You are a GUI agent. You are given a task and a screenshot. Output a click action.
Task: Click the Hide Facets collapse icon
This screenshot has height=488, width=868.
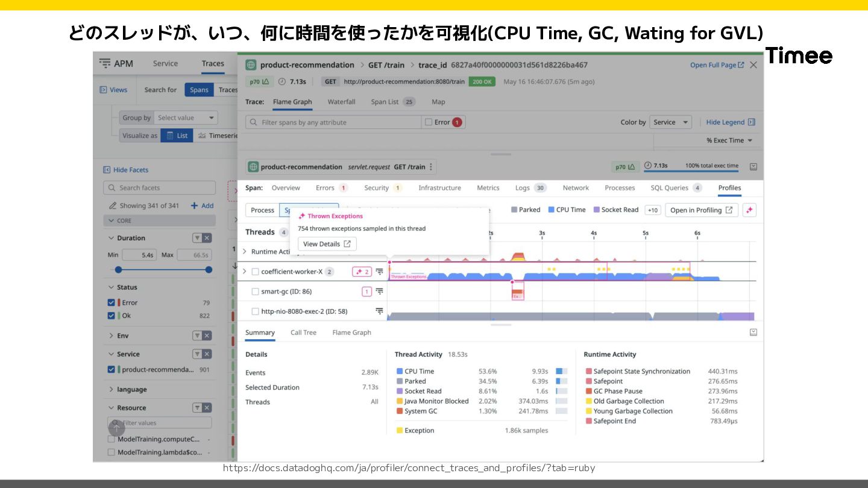click(107, 170)
